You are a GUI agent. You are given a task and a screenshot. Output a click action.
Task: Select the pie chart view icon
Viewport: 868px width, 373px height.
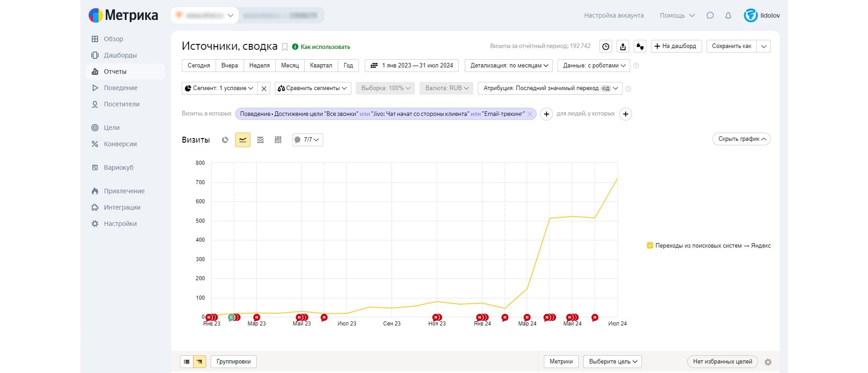(x=225, y=140)
